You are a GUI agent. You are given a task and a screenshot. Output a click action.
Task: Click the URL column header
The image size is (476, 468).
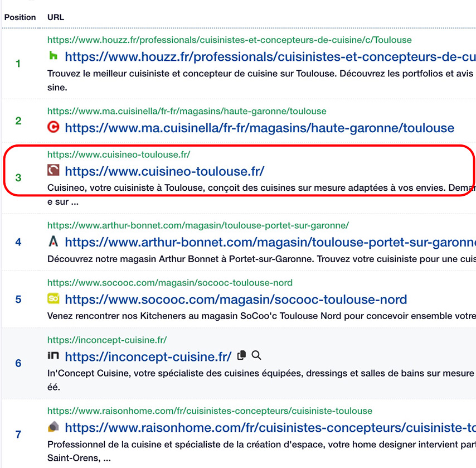point(56,17)
